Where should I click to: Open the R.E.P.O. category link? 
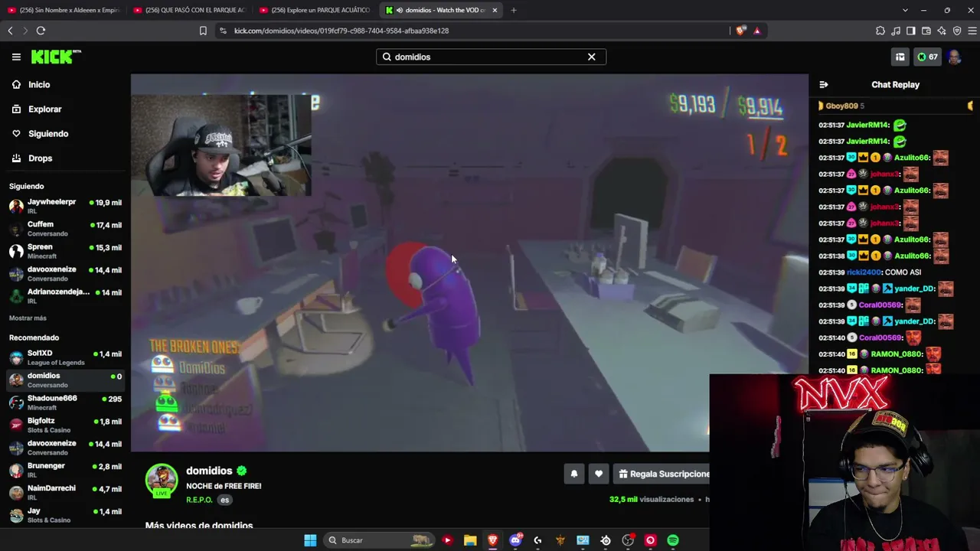[x=199, y=500]
